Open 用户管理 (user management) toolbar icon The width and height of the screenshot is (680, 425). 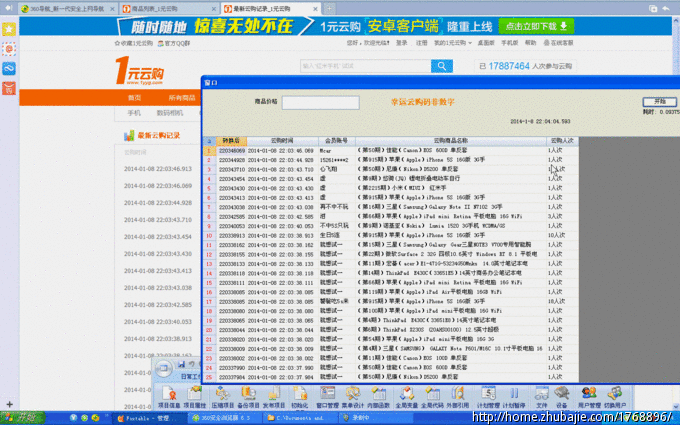point(589,397)
